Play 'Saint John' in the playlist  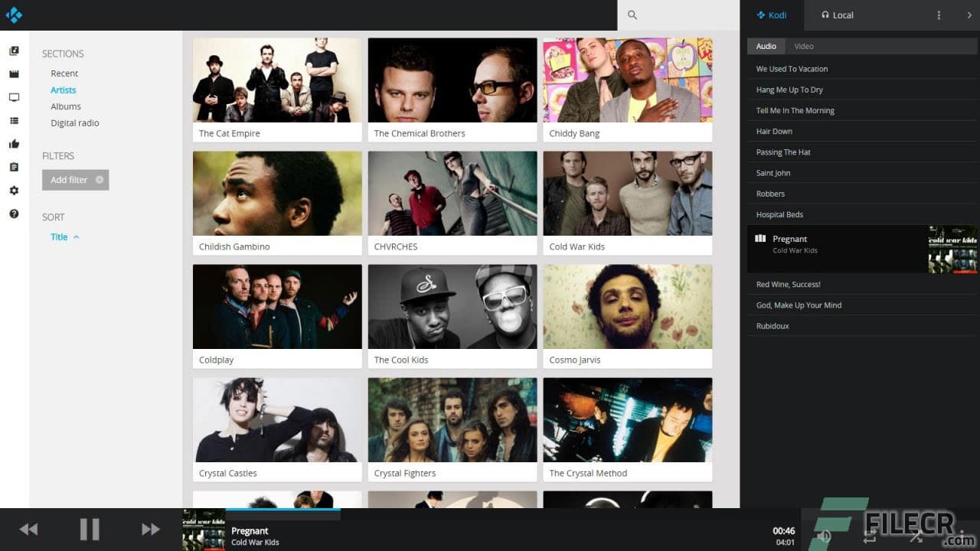(862, 173)
